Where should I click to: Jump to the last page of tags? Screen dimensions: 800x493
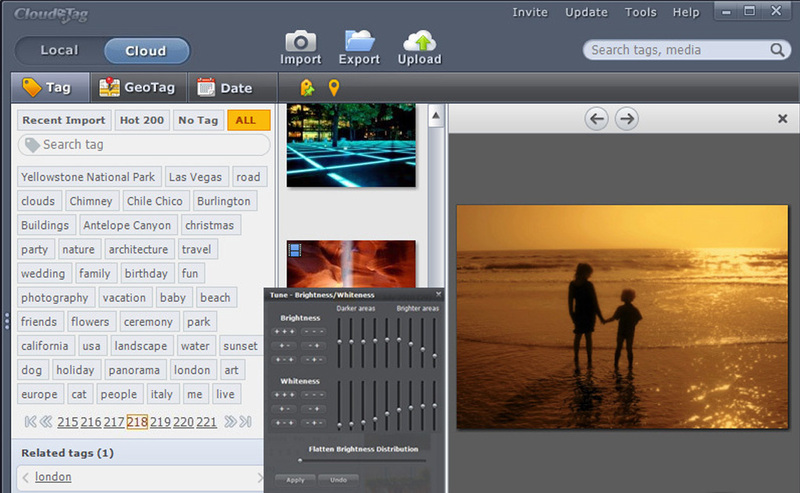246,422
